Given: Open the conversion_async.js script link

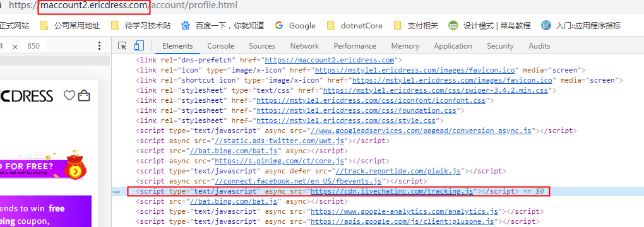Looking at the screenshot, I should (421, 131).
